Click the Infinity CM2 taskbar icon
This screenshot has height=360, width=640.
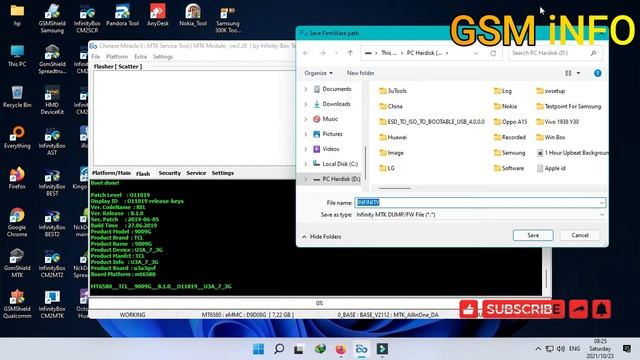(361, 349)
